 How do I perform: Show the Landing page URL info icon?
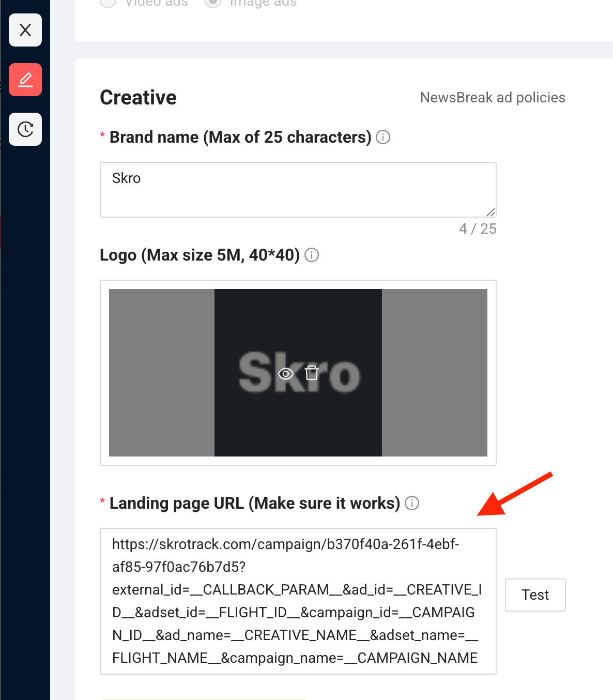pyautogui.click(x=412, y=503)
